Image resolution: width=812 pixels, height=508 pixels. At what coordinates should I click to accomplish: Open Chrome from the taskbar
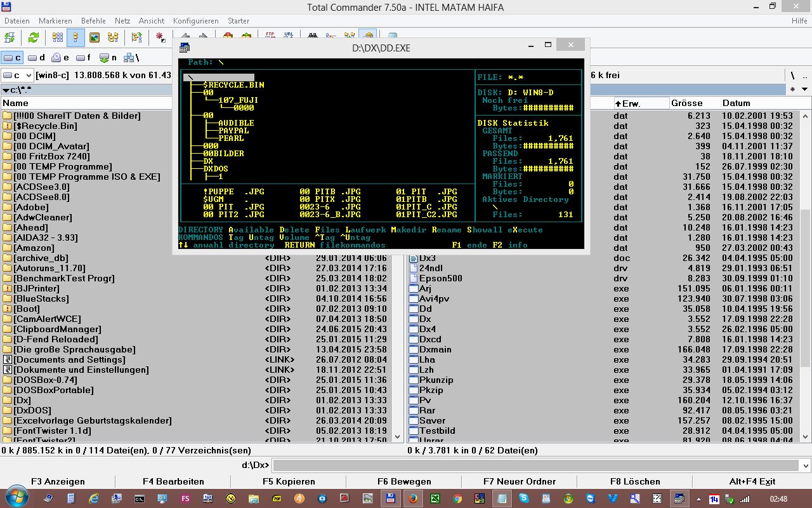pos(457,498)
